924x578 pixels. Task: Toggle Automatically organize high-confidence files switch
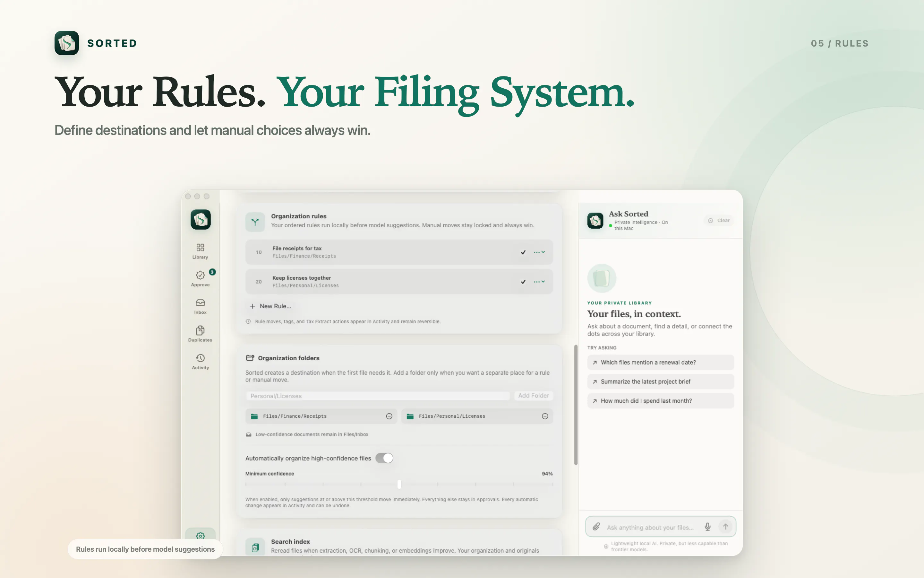point(384,458)
